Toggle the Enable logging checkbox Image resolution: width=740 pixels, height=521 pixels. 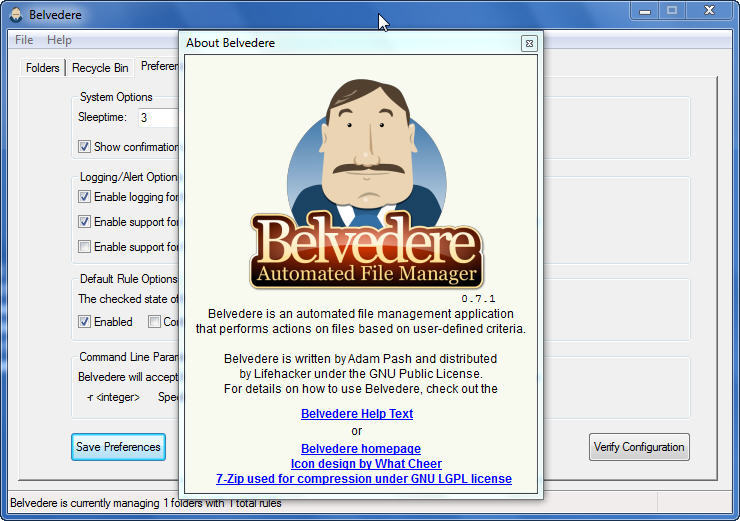(84, 197)
